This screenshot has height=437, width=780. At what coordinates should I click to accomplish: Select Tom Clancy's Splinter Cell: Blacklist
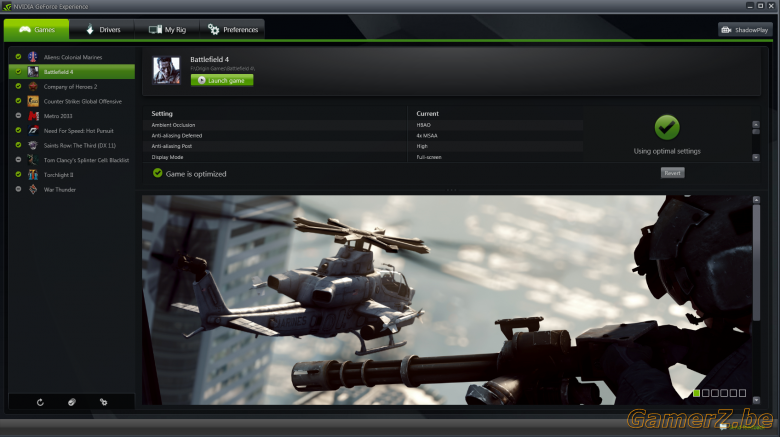coord(72,160)
